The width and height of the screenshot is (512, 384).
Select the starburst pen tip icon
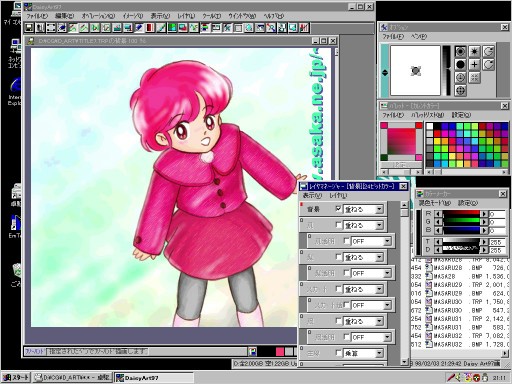click(x=474, y=51)
